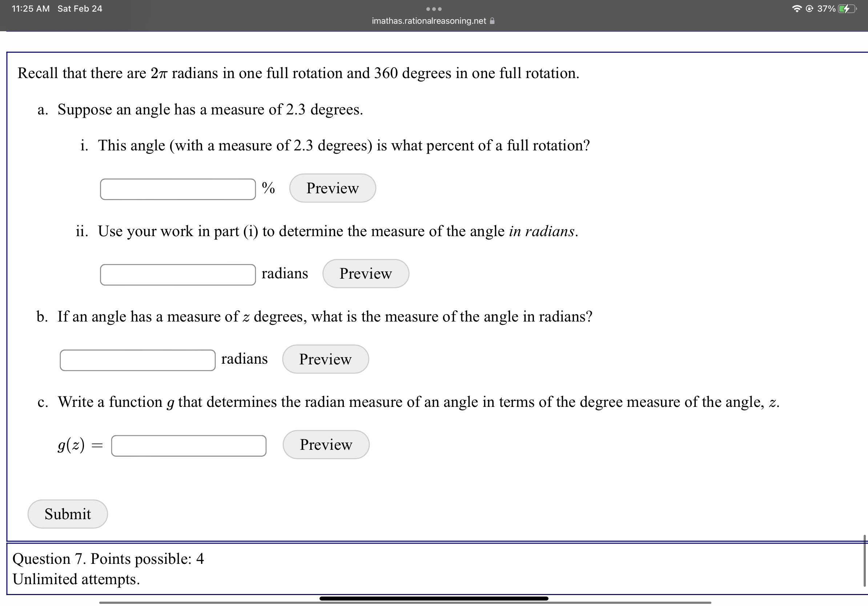Click the vertical scrollbar on the right edge
The image size is (868, 606).
click(864, 559)
